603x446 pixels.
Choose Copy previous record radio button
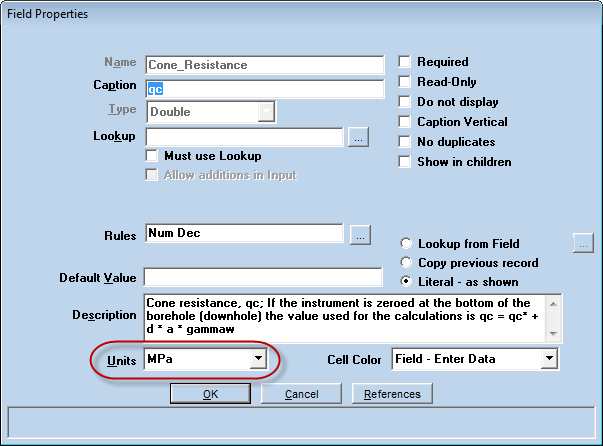pos(406,263)
